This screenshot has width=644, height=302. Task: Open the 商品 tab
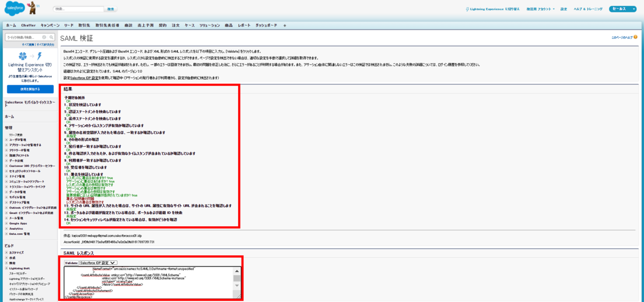[229, 25]
